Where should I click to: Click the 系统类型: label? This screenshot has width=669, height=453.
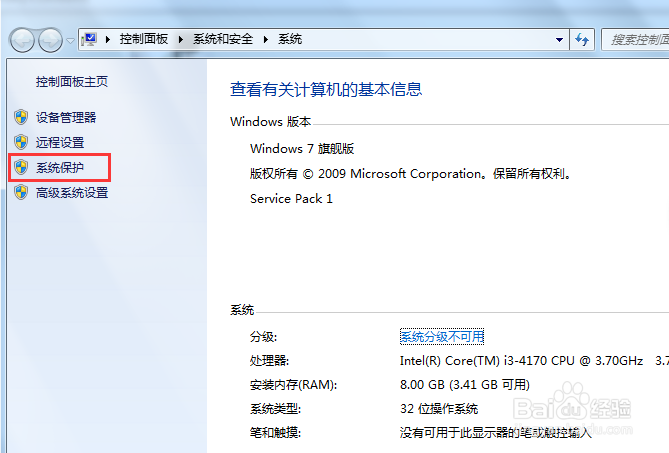coord(275,409)
